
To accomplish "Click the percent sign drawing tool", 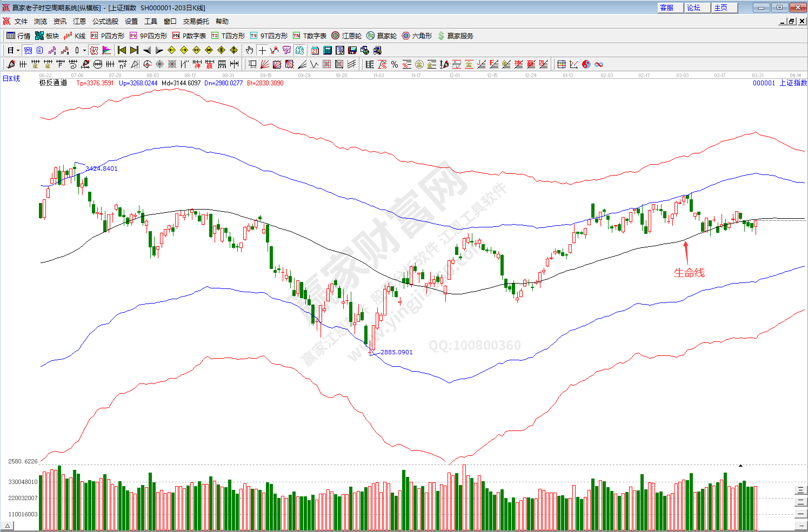I will pos(395,64).
